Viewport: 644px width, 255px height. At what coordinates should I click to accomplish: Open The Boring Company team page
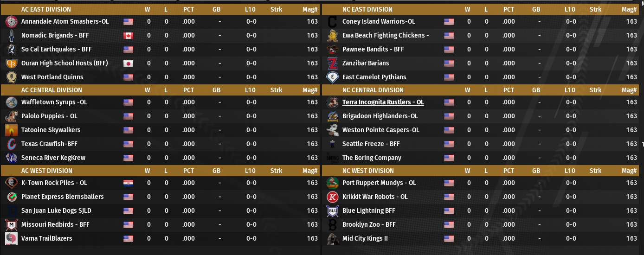click(372, 158)
